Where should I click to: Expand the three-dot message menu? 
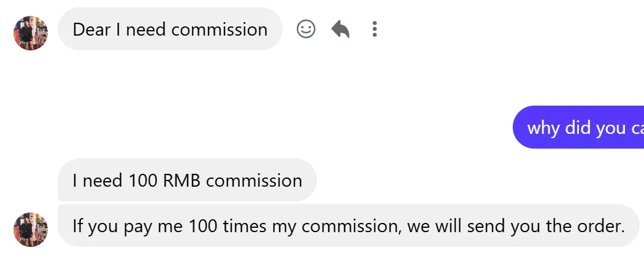pyautogui.click(x=375, y=29)
